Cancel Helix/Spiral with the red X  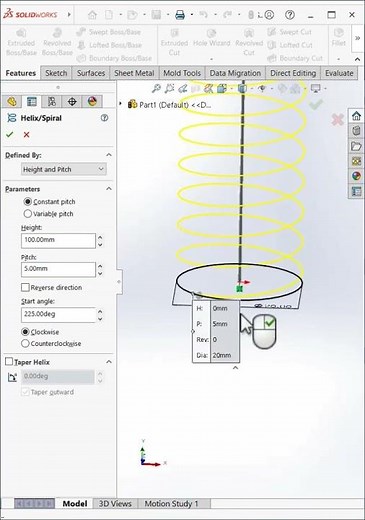[x=27, y=135]
